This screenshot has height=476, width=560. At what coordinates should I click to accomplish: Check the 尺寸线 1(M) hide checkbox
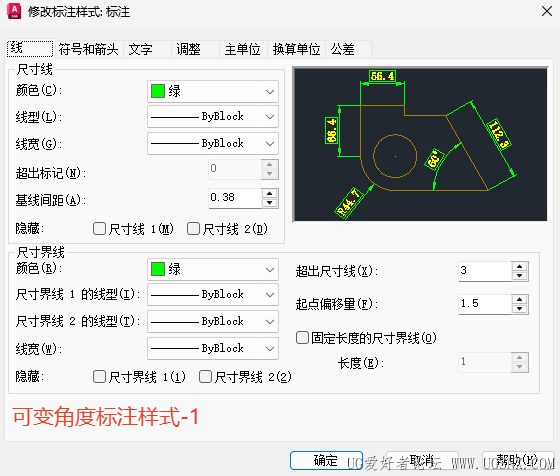[x=99, y=229]
